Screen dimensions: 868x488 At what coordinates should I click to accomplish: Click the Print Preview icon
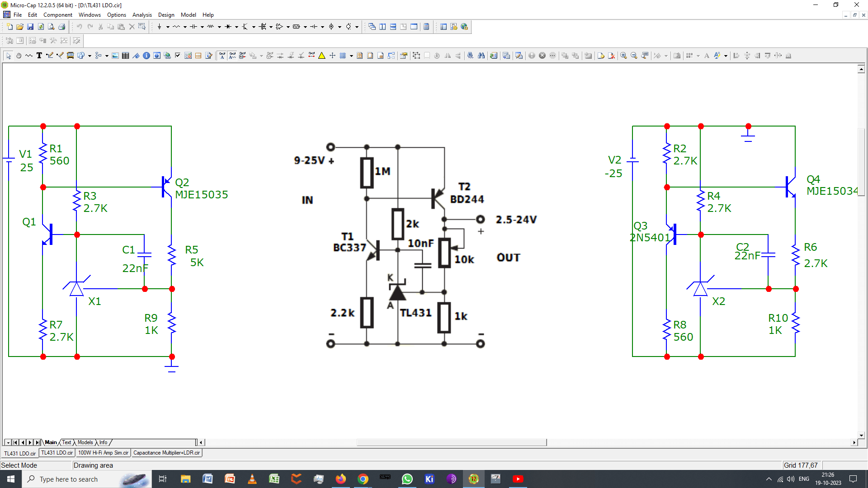pos(51,27)
